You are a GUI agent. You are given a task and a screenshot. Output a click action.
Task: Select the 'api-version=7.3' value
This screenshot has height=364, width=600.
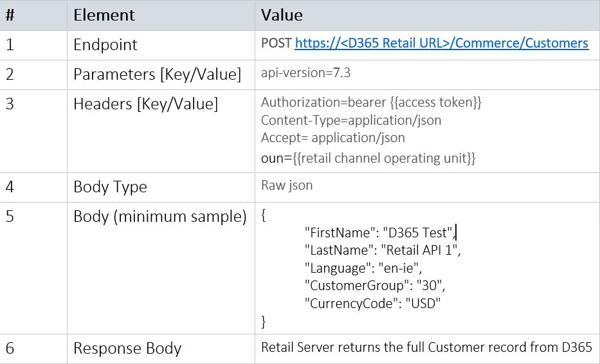pos(305,73)
